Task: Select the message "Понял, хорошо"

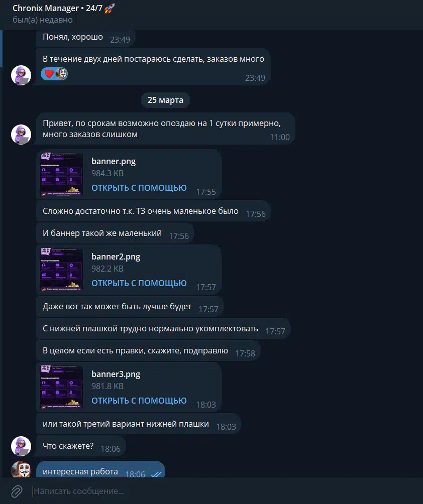Action: pyautogui.click(x=85, y=38)
